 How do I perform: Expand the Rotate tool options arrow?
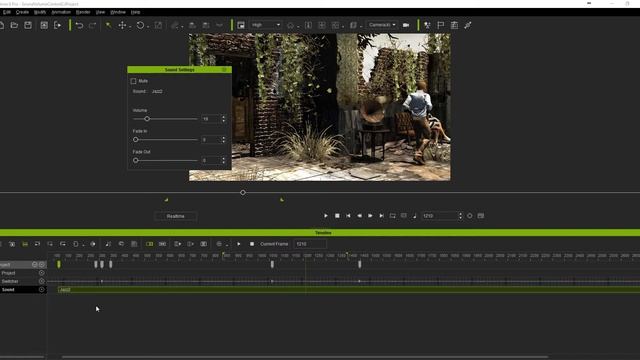click(x=148, y=27)
